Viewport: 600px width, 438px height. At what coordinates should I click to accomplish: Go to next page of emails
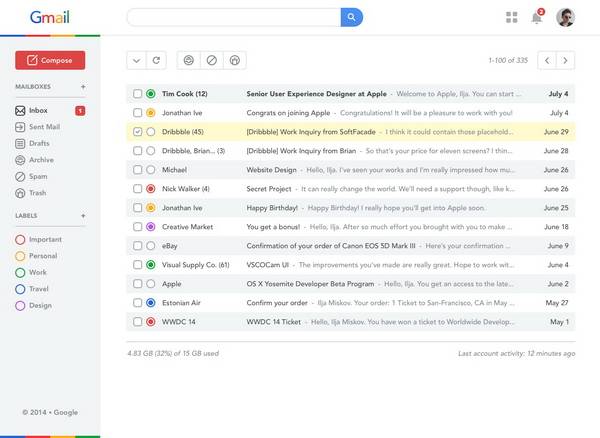[x=567, y=60]
